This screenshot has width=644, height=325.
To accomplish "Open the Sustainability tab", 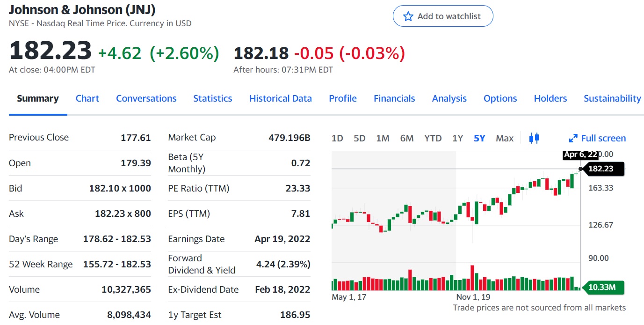I will (x=612, y=98).
